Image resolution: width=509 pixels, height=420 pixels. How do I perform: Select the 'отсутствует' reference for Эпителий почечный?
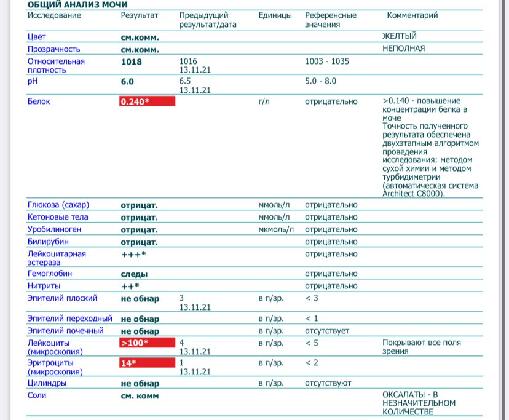click(x=327, y=331)
